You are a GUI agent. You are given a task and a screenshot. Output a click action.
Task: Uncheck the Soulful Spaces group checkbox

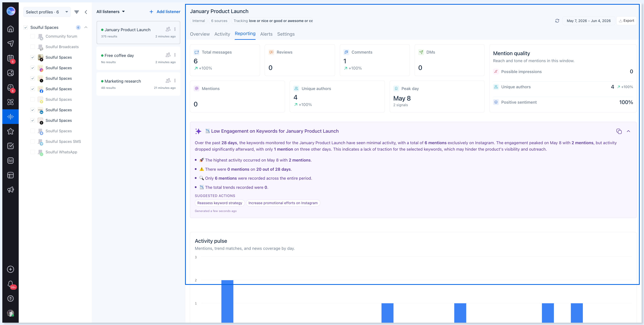pyautogui.click(x=26, y=27)
